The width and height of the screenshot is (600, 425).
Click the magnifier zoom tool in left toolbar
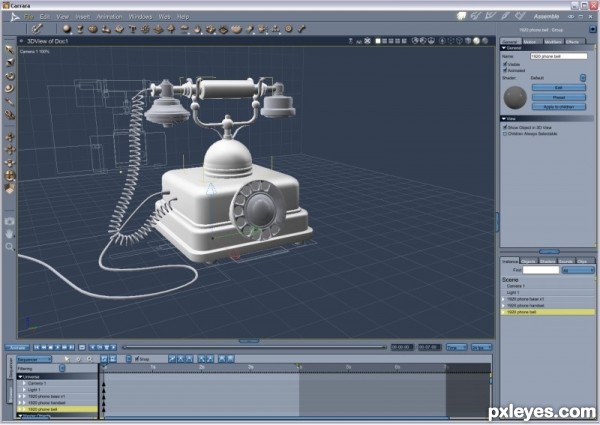pos(10,247)
